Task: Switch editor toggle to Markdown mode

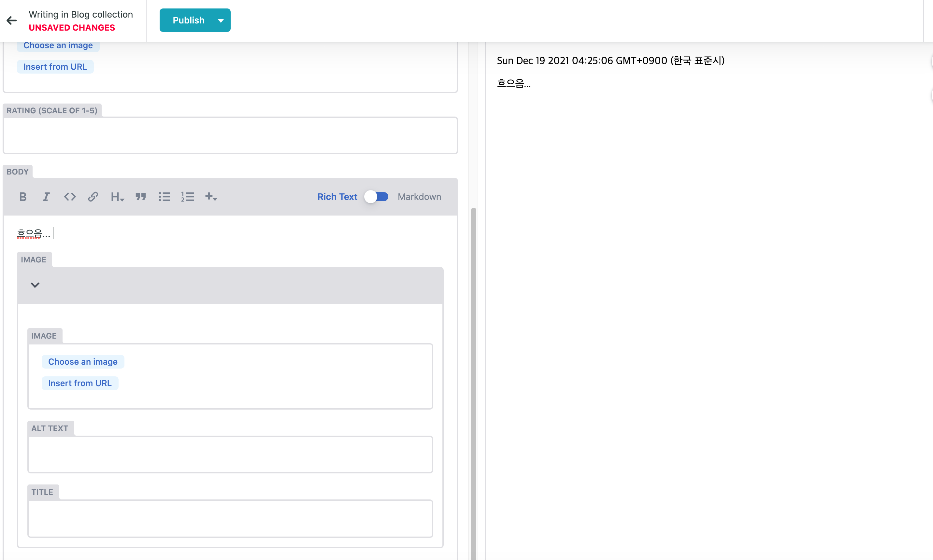Action: coord(377,197)
